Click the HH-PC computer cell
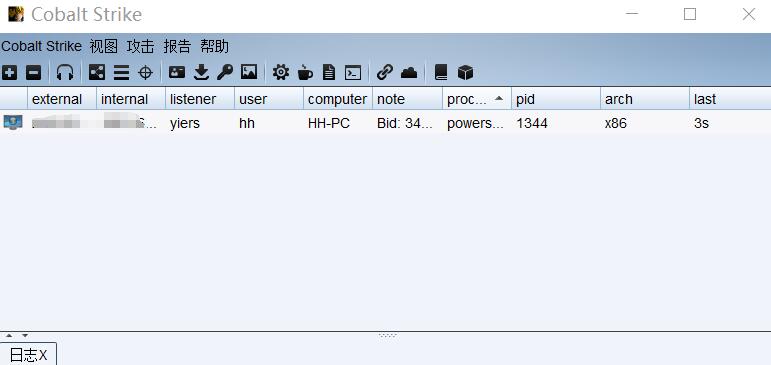The image size is (771, 365). 338,123
